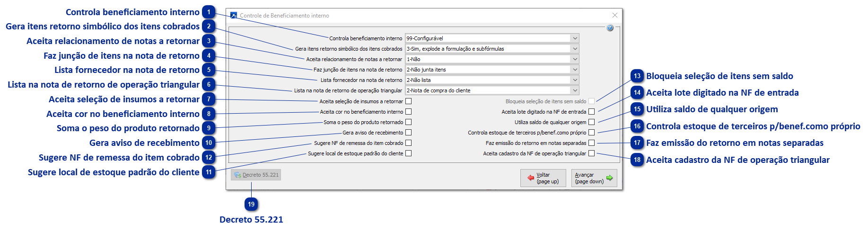
Task: Click the disabled Bloqueia seleção de itens sem saldo checkbox
Action: pyautogui.click(x=591, y=101)
